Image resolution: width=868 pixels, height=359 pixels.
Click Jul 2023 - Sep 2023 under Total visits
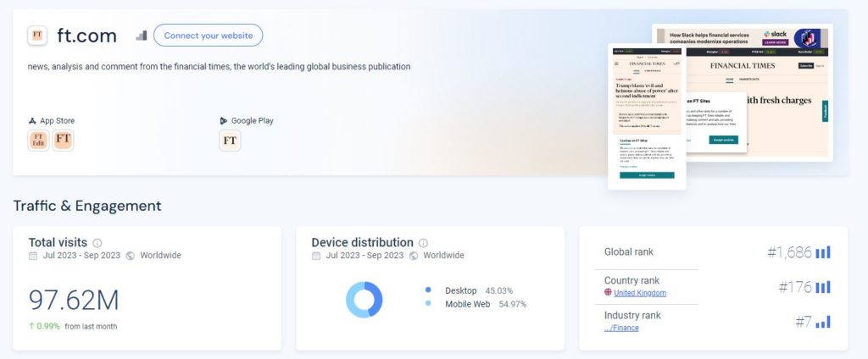click(x=81, y=256)
